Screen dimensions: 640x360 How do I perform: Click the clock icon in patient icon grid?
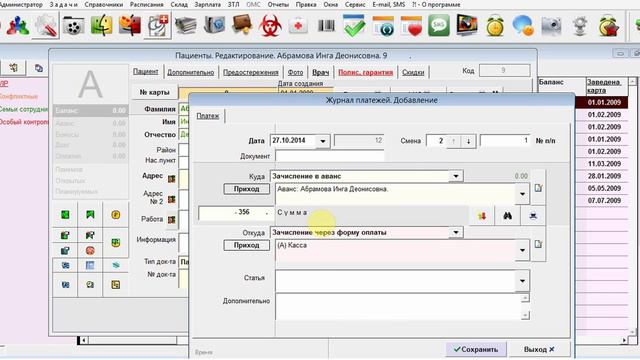[x=90, y=284]
